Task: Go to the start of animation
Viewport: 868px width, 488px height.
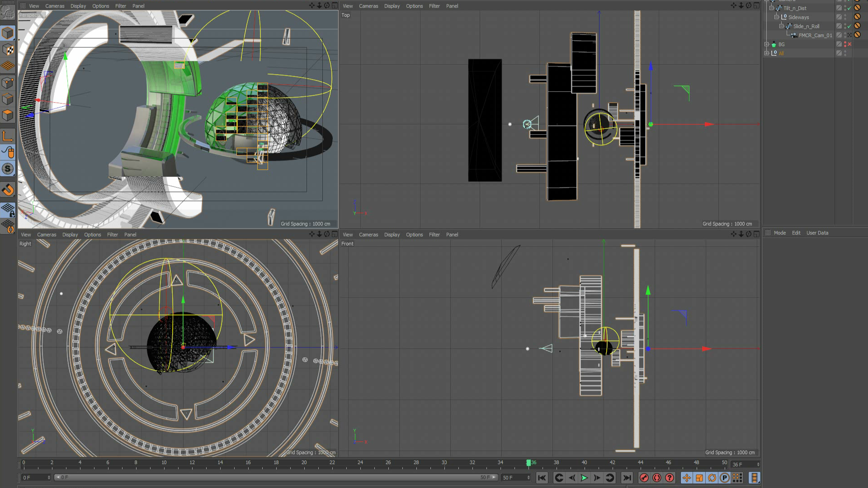Action: pyautogui.click(x=542, y=478)
